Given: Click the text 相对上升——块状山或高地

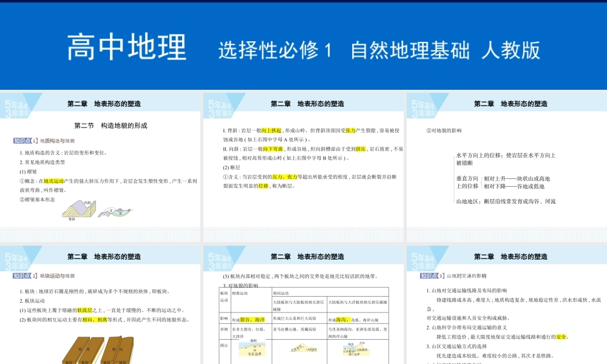Looking at the screenshot, I should point(517,179).
